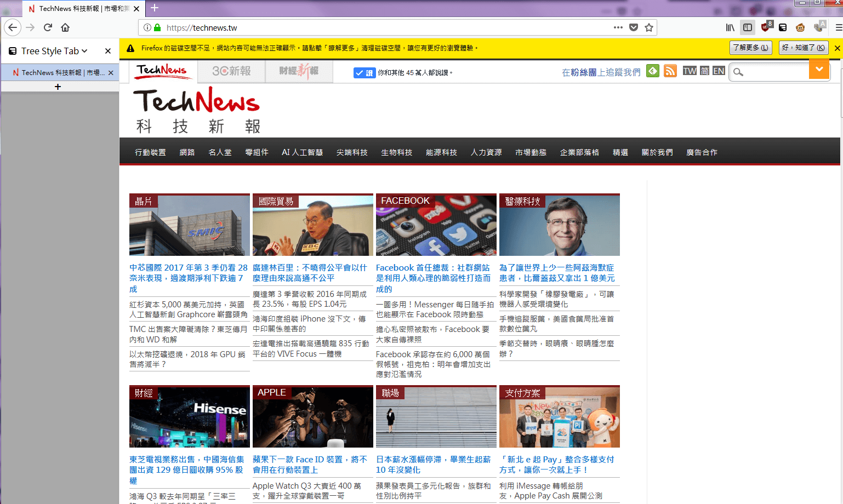843x504 pixels.
Task: Open the Firefox hamburger menu
Action: [x=838, y=27]
